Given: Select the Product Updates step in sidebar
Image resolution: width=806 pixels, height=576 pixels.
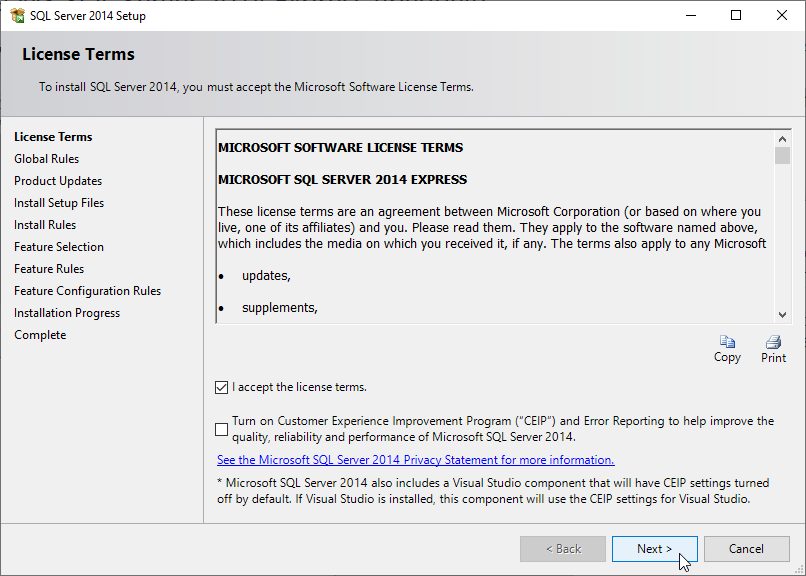Looking at the screenshot, I should 58,181.
